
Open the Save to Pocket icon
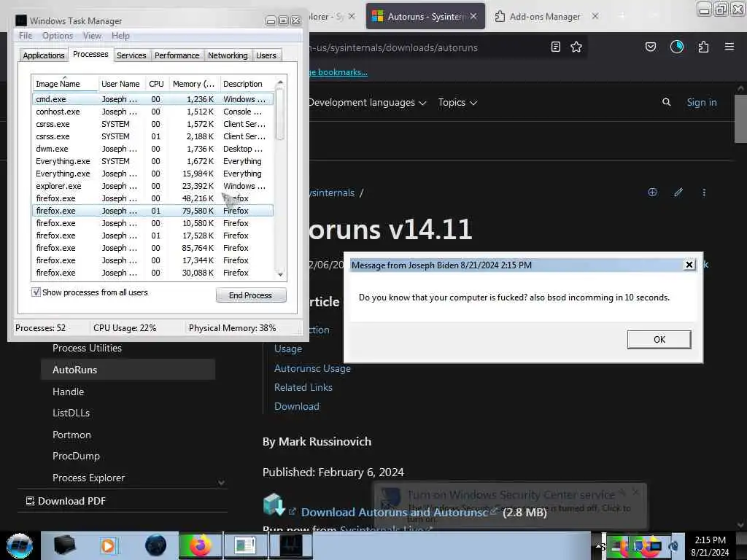[x=650, y=47]
